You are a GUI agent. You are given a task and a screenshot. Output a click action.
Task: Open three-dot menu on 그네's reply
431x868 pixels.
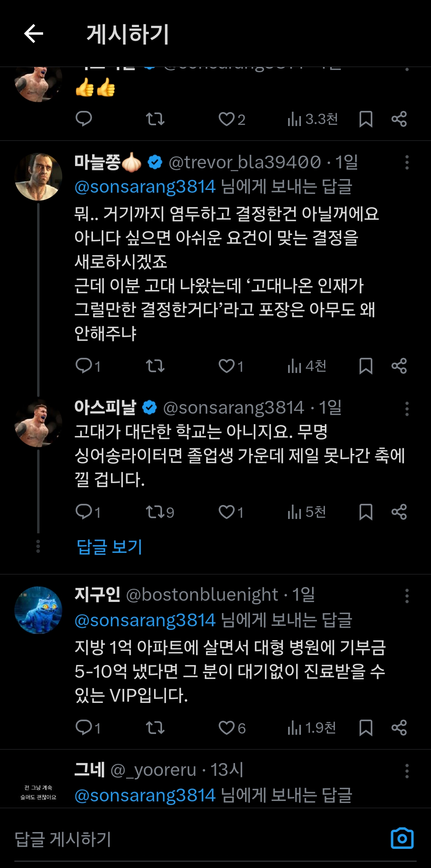407,771
